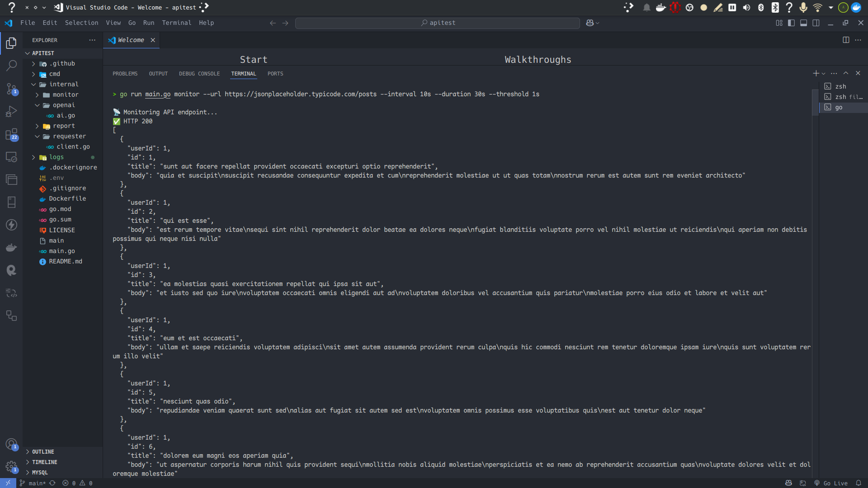Open Customize Layout button

coord(779,23)
